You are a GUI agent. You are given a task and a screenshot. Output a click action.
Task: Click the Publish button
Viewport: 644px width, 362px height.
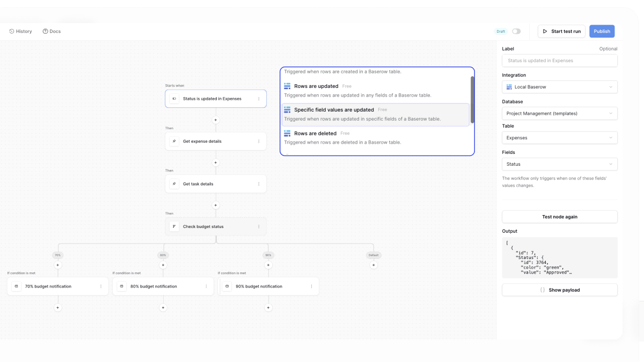coord(602,31)
